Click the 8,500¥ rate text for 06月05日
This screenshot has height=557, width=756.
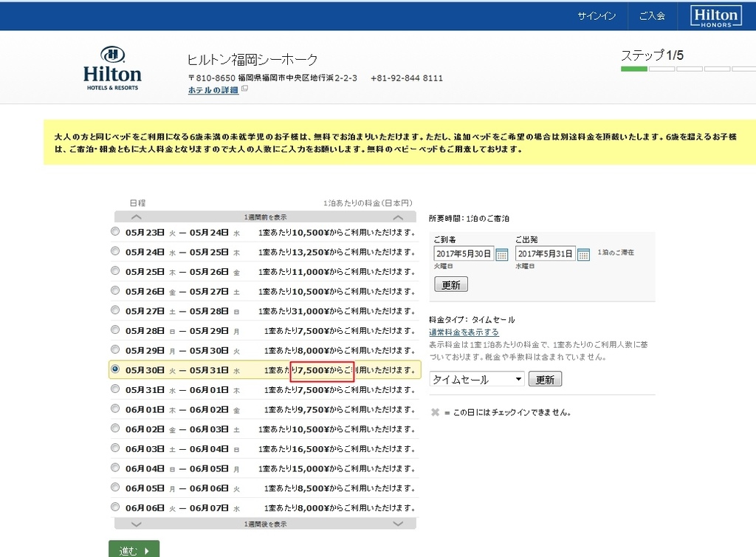pos(313,488)
